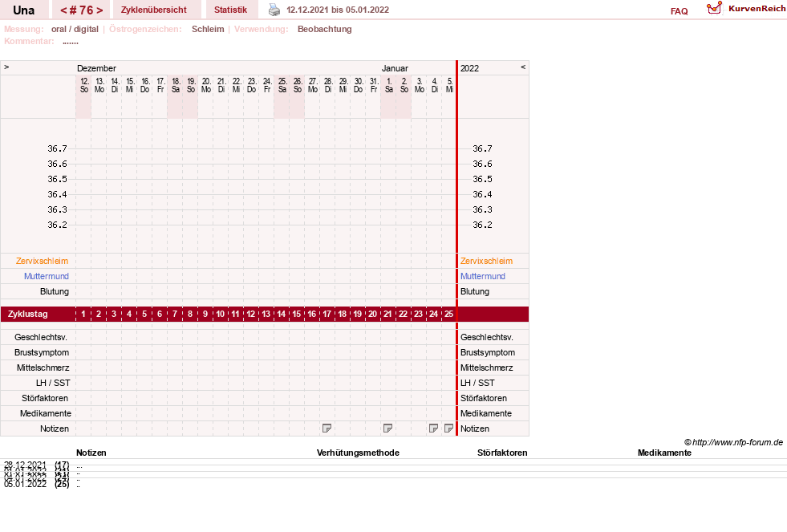The width and height of the screenshot is (787, 532).
Task: Open the KurvenReich logo icon
Action: [714, 8]
